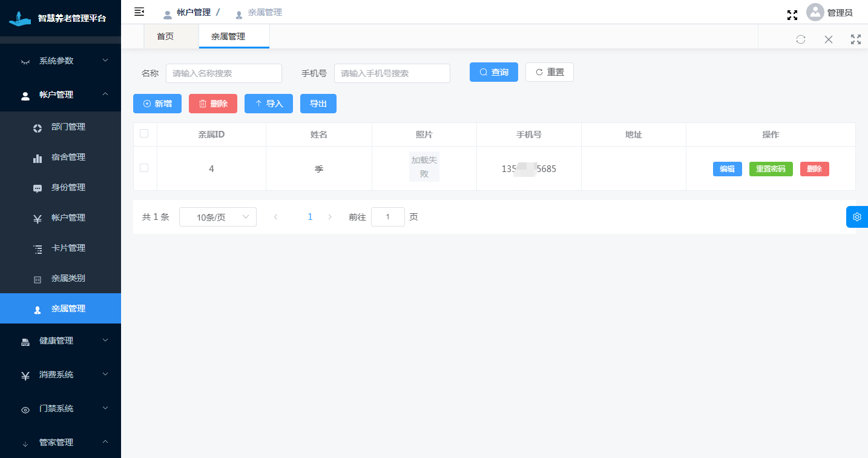Click the name search input field

[223, 73]
